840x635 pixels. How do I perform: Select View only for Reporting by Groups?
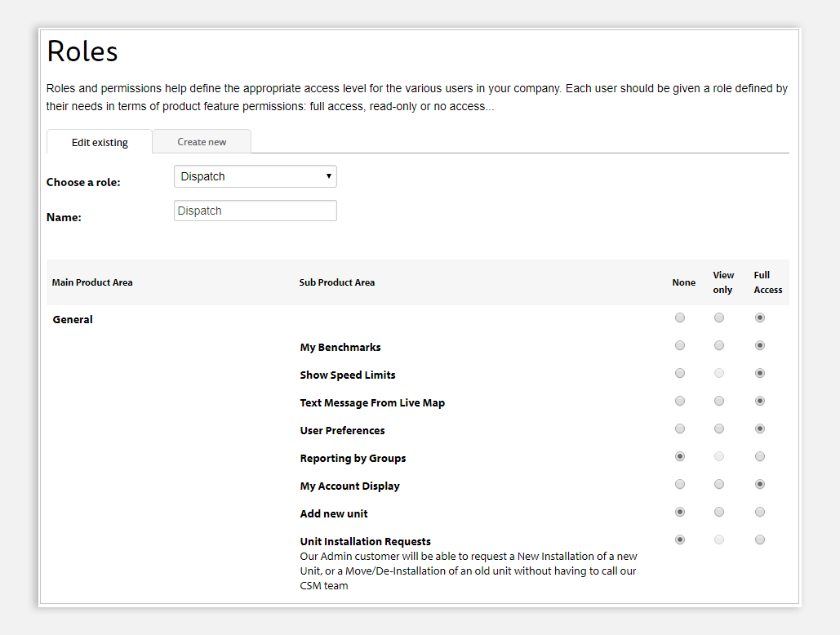coord(719,456)
